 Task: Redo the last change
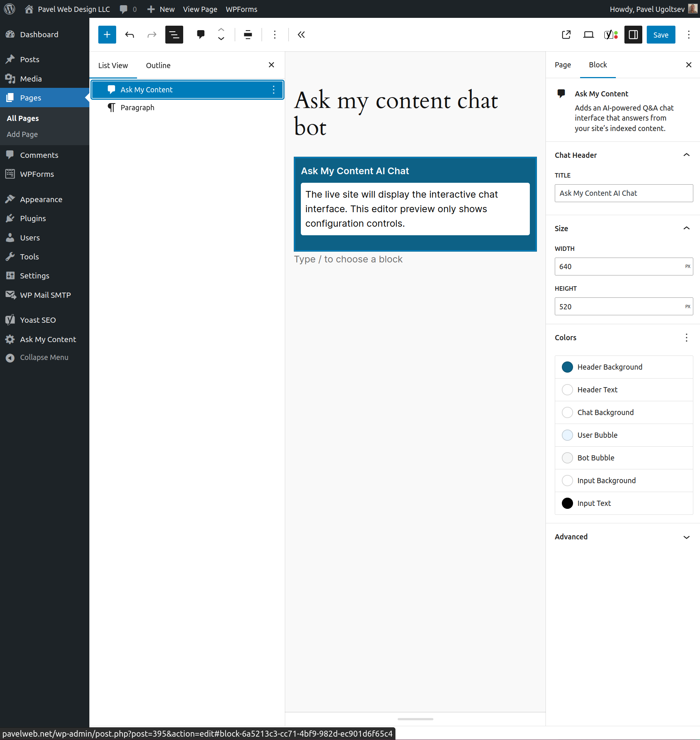[x=152, y=34]
